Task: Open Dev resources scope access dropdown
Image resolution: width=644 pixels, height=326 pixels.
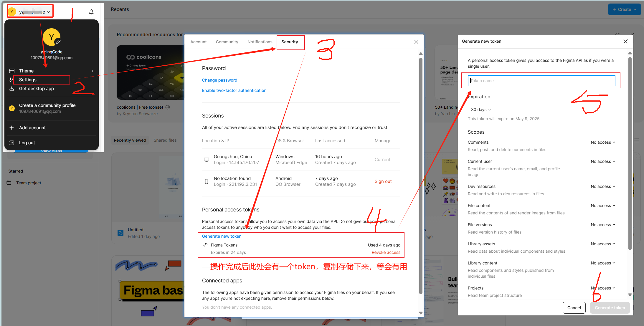Action: [603, 186]
